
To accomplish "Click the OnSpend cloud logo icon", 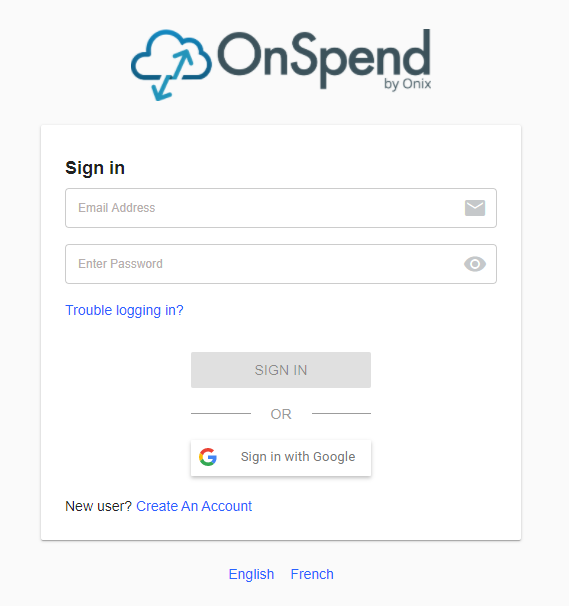I will point(171,65).
